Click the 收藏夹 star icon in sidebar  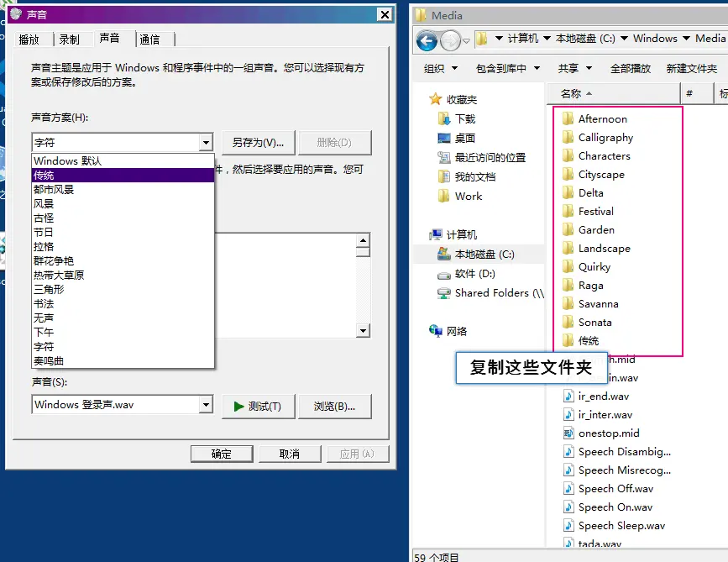(436, 99)
